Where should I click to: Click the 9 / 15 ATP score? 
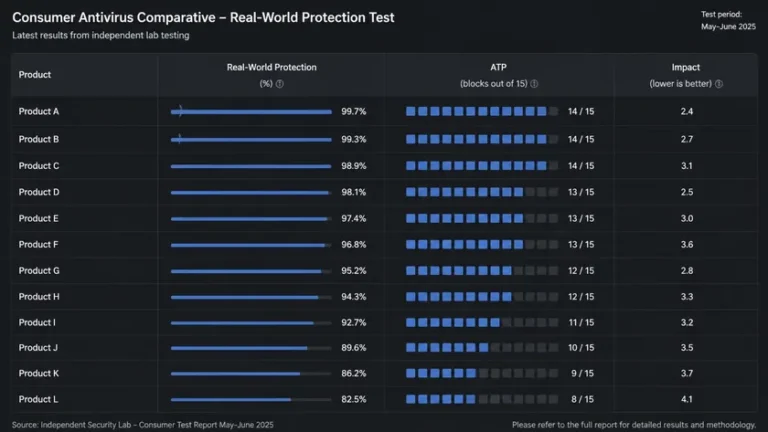pyautogui.click(x=582, y=374)
